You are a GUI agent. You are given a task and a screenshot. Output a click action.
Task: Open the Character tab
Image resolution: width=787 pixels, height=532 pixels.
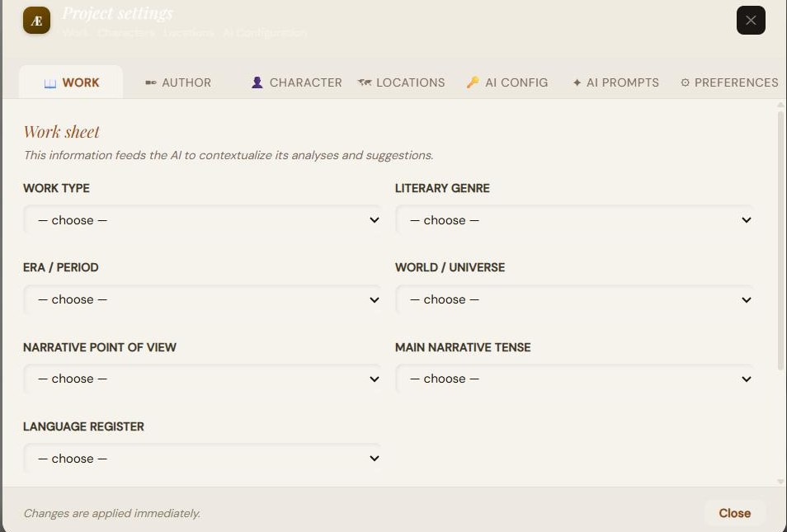[296, 82]
